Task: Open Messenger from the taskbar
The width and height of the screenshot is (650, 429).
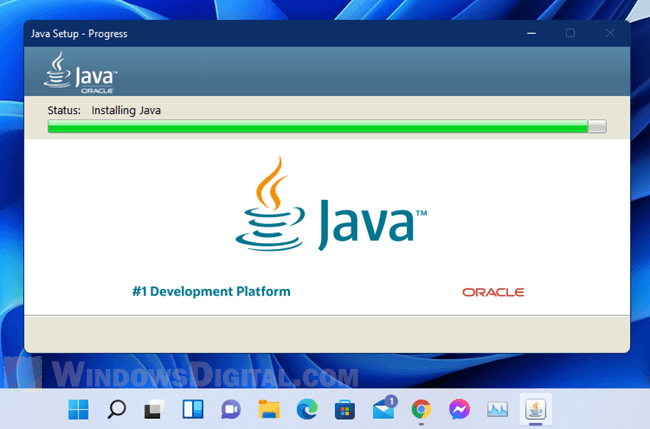Action: coord(459,410)
